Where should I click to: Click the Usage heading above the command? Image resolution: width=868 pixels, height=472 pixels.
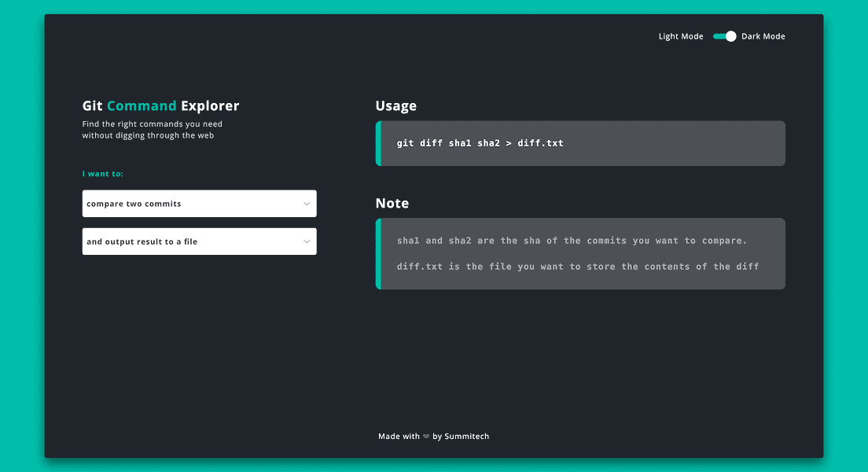pyautogui.click(x=395, y=105)
